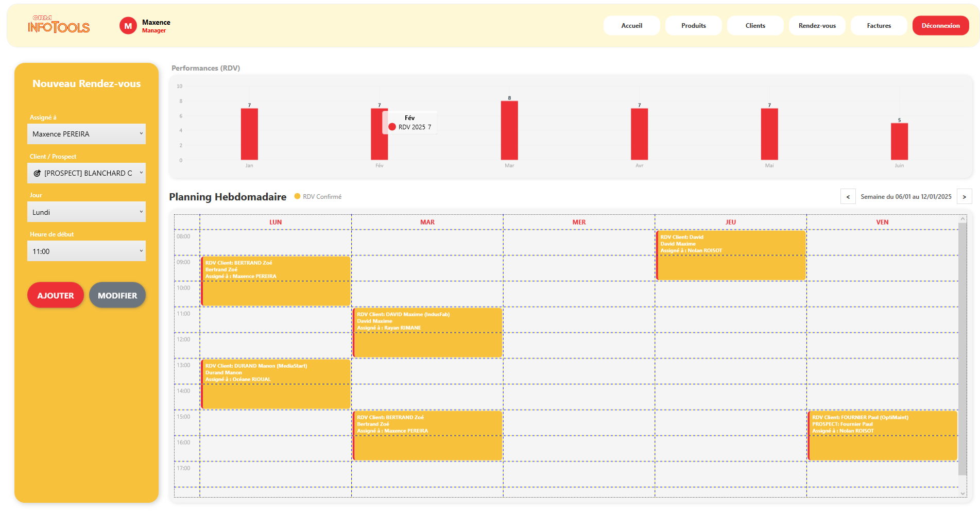Click the AJOUTER button

coord(55,295)
